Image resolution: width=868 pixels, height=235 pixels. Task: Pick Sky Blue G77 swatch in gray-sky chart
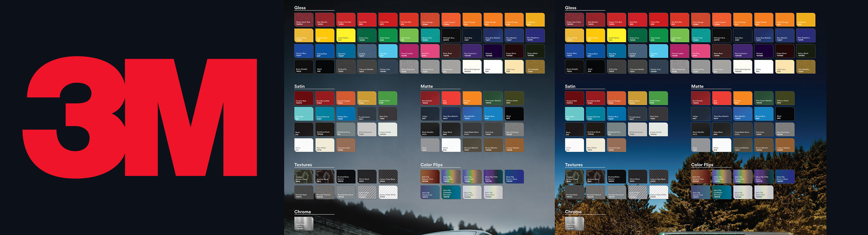[x=388, y=51]
